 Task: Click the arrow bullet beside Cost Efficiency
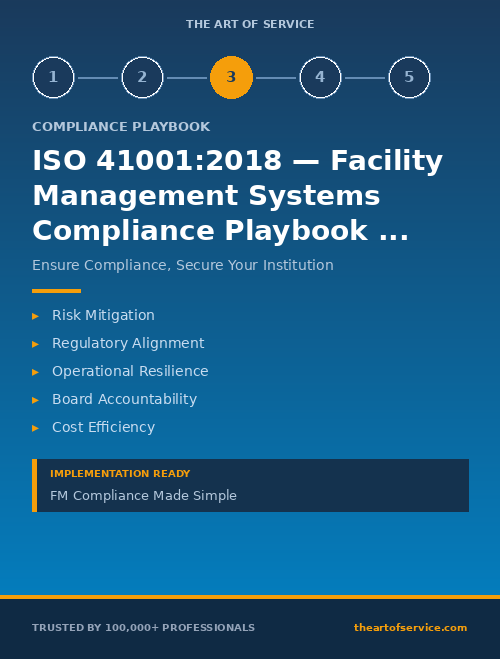point(35,428)
